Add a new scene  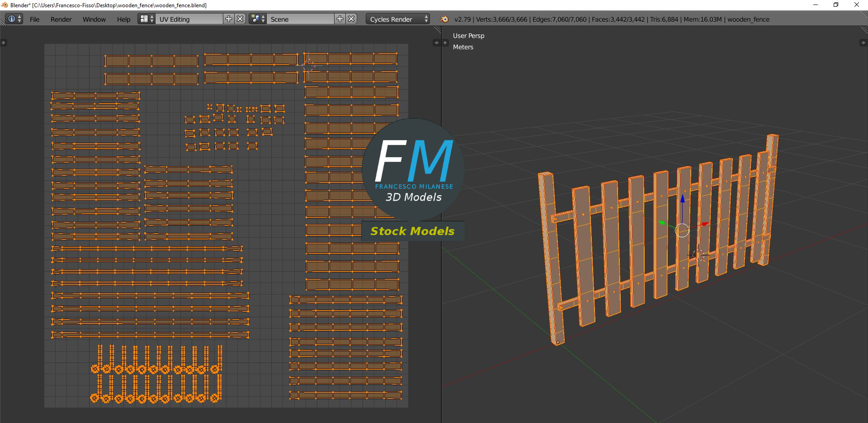pos(340,19)
